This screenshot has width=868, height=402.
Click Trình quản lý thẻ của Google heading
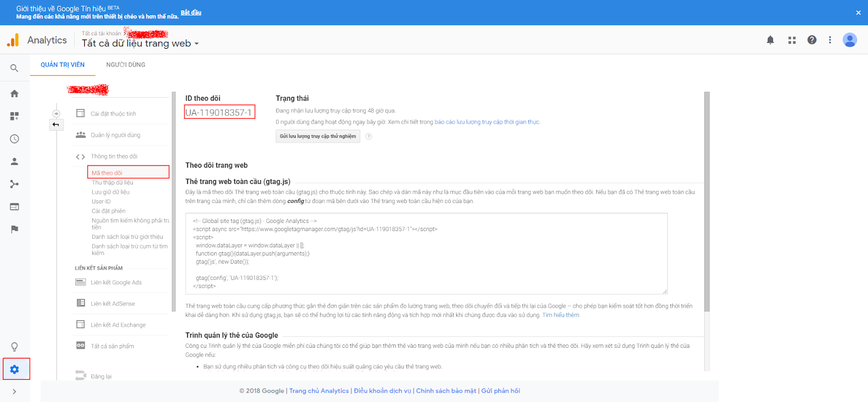click(232, 335)
